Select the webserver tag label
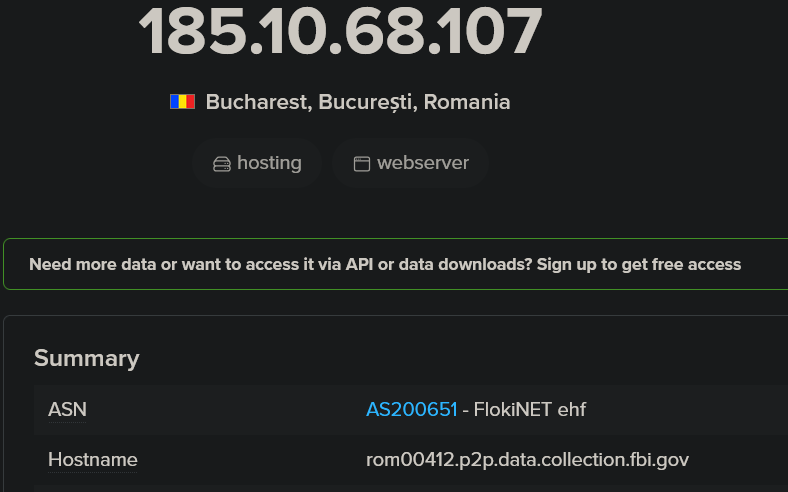Image resolution: width=788 pixels, height=492 pixels. (x=422, y=163)
